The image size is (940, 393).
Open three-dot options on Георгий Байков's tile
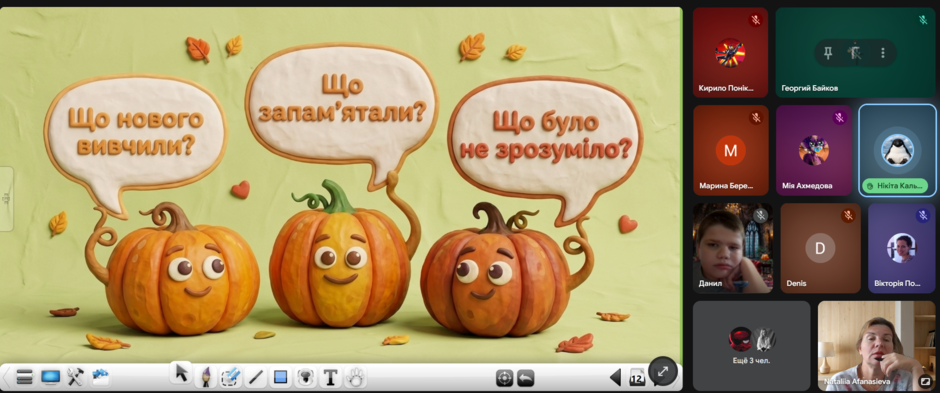(x=882, y=53)
